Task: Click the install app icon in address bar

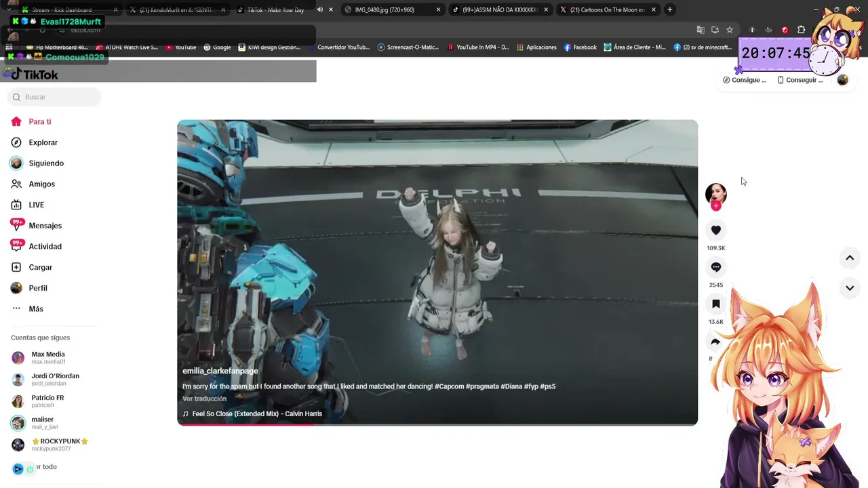Action: (715, 30)
